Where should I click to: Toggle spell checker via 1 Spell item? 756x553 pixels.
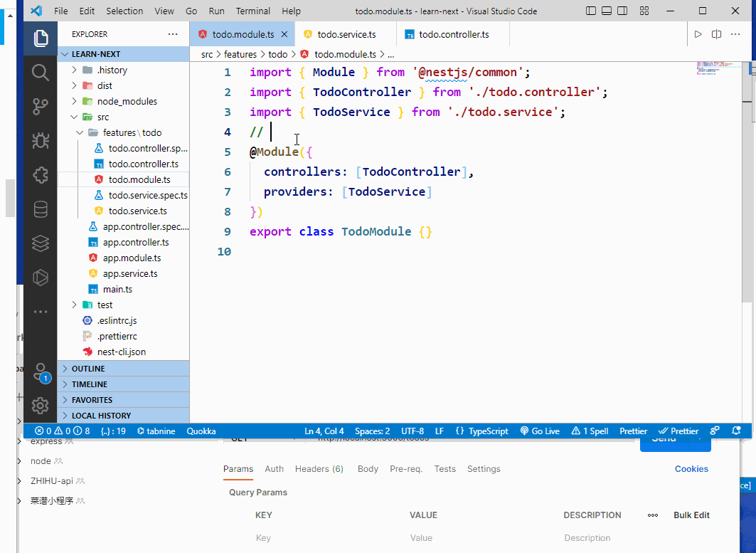(590, 431)
